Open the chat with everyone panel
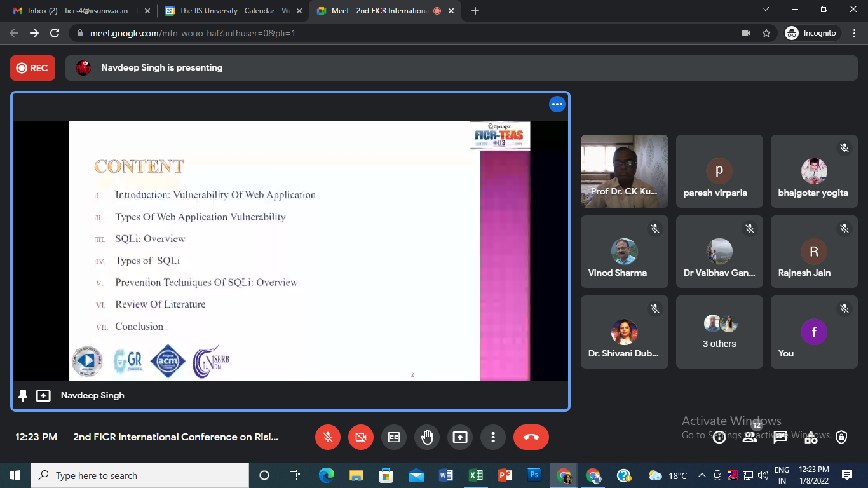Screen dimensions: 868x488 tap(780, 437)
